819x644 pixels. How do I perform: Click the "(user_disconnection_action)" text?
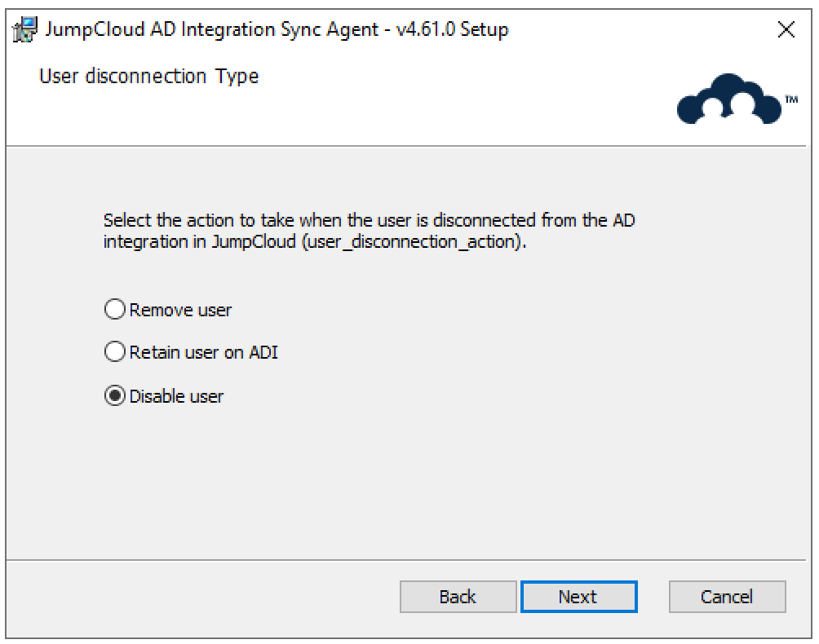coord(412,243)
